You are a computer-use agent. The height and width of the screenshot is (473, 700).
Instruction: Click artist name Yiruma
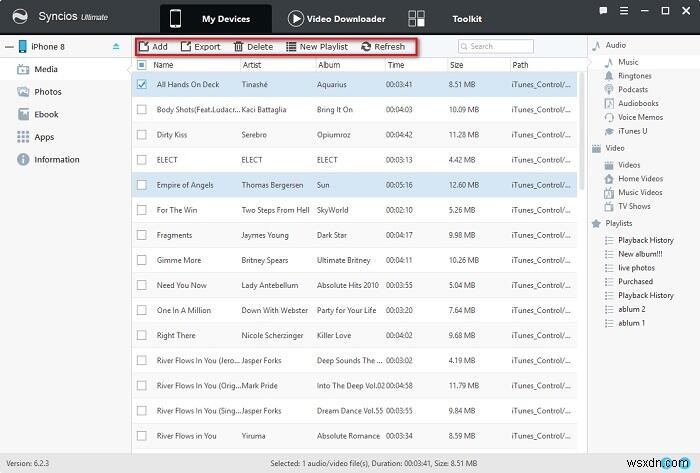[253, 436]
